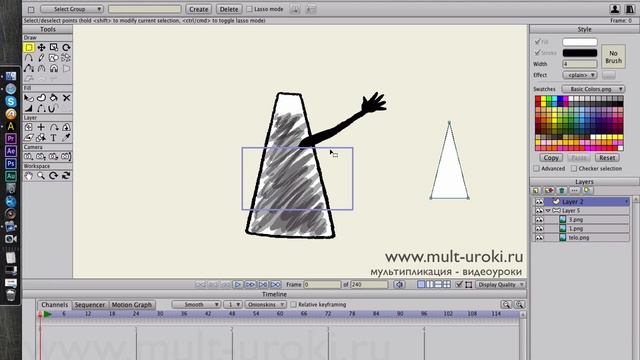This screenshot has height=360, width=640.
Task: Enable Relative keyframing checkbox
Action: click(x=293, y=304)
